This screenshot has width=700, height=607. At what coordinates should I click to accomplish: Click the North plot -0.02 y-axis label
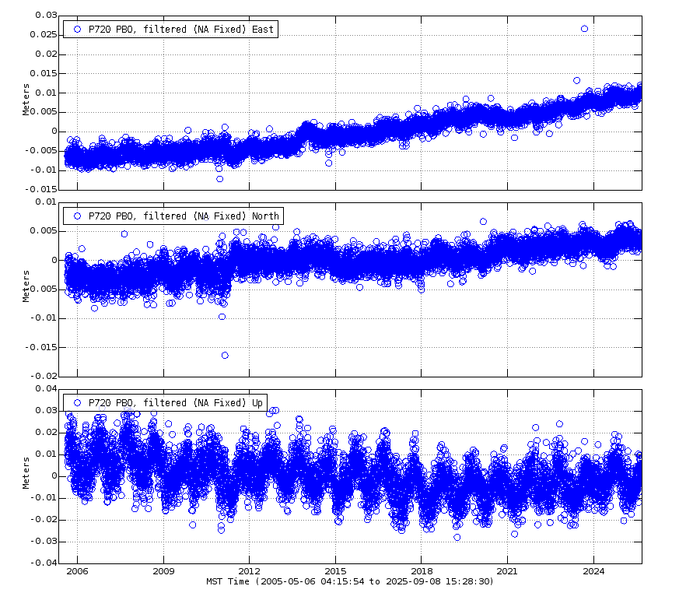(44, 376)
